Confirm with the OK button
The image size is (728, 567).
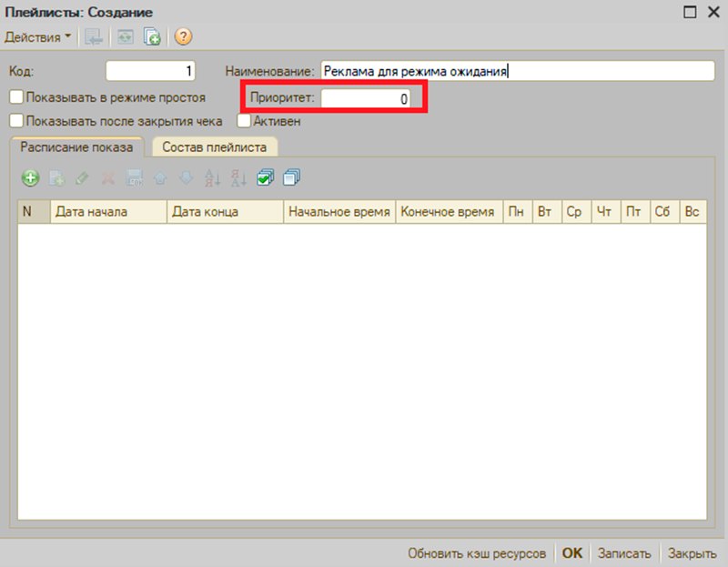572,553
